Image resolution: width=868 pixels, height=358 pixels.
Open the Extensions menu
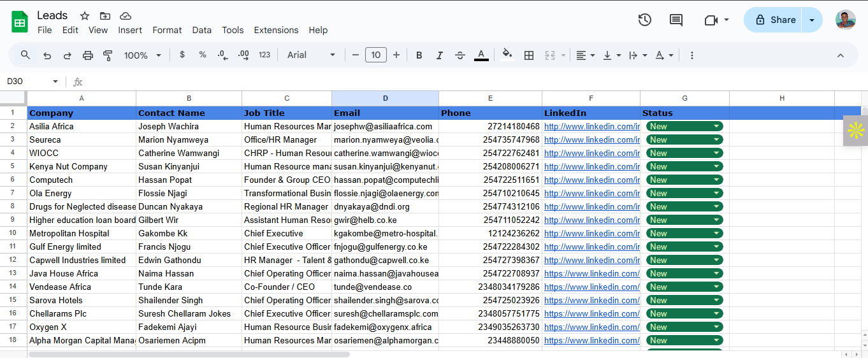[276, 30]
